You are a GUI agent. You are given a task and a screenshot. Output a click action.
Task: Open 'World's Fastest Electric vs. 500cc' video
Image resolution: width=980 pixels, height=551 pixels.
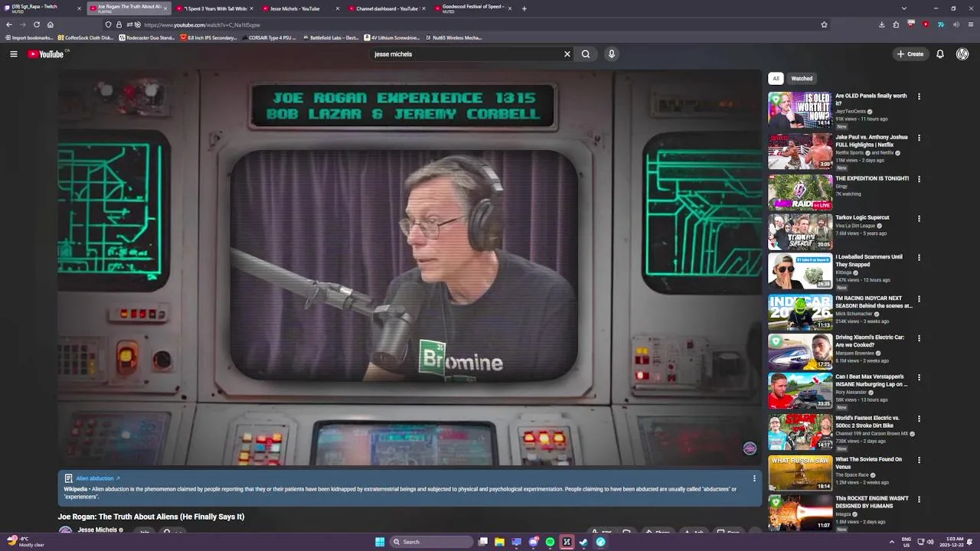pyautogui.click(x=867, y=422)
